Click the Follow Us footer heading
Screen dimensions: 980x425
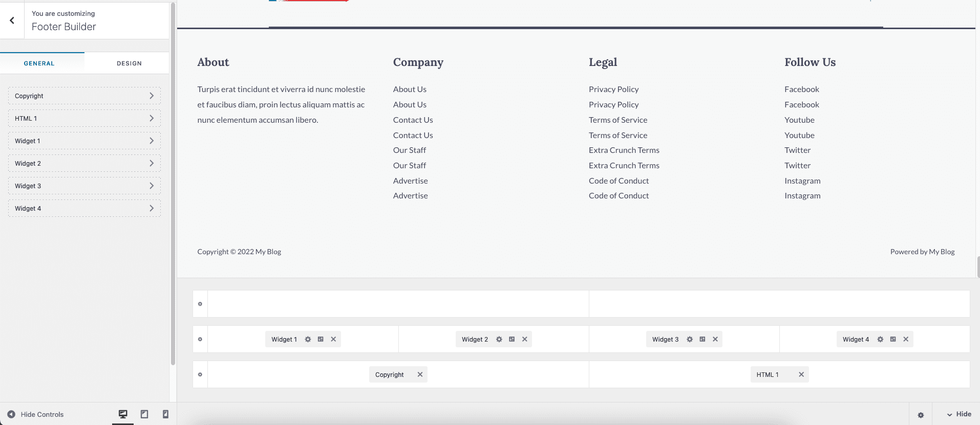click(x=810, y=62)
